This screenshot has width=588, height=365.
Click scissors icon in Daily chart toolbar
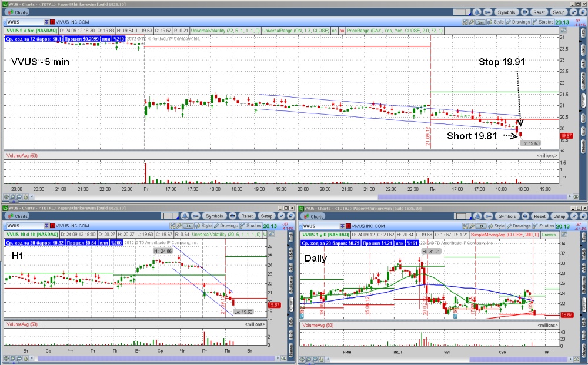(x=465, y=226)
